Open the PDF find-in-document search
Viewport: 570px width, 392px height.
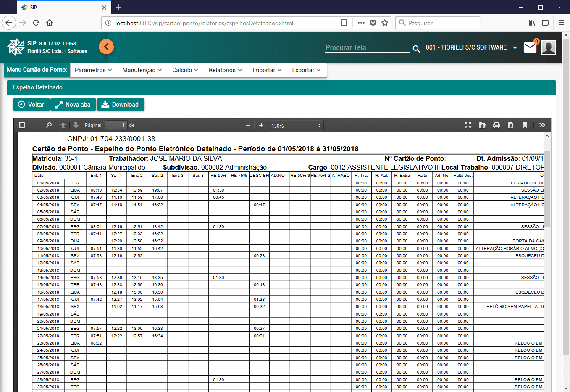click(x=49, y=125)
